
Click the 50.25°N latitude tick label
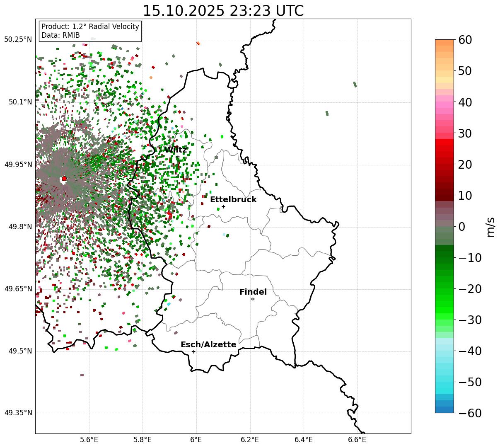(18, 40)
